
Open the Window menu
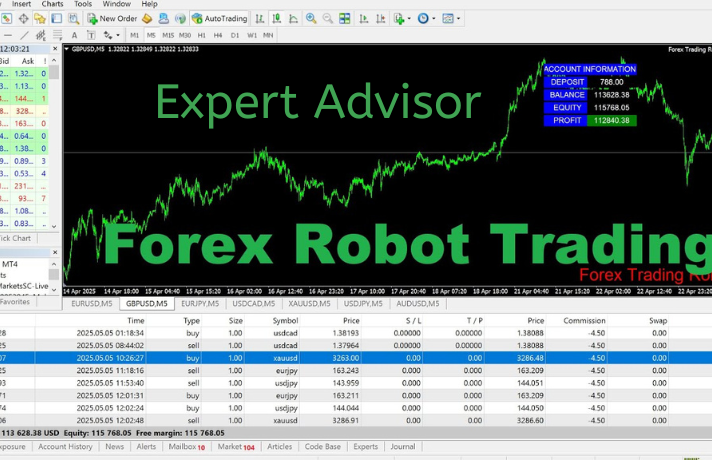point(117,4)
